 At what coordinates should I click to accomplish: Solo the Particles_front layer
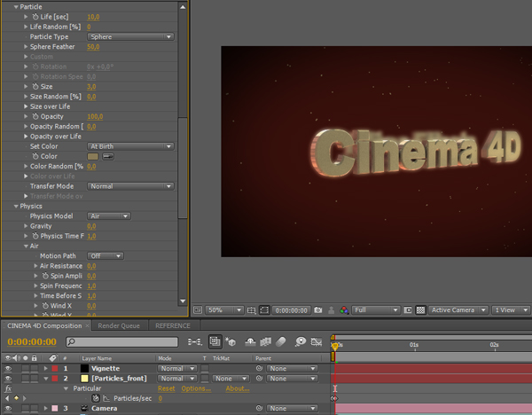[x=26, y=379]
